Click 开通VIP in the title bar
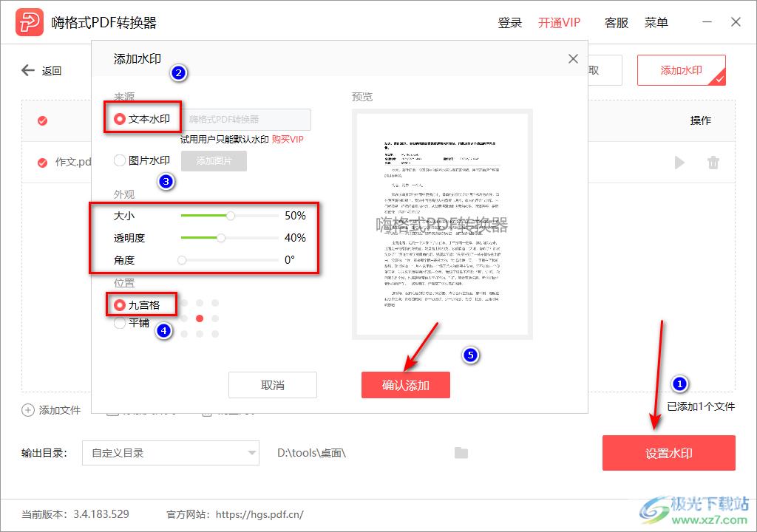 tap(559, 23)
